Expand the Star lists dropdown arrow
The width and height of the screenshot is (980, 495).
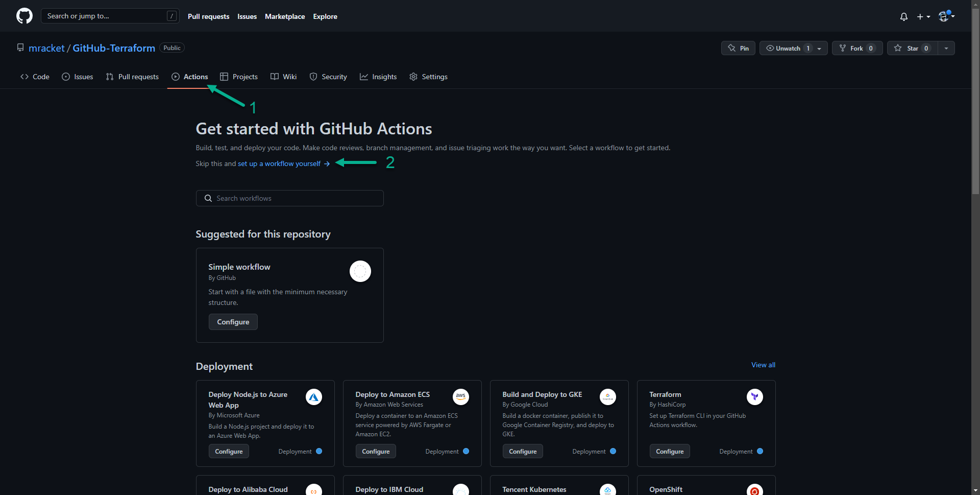tap(946, 48)
